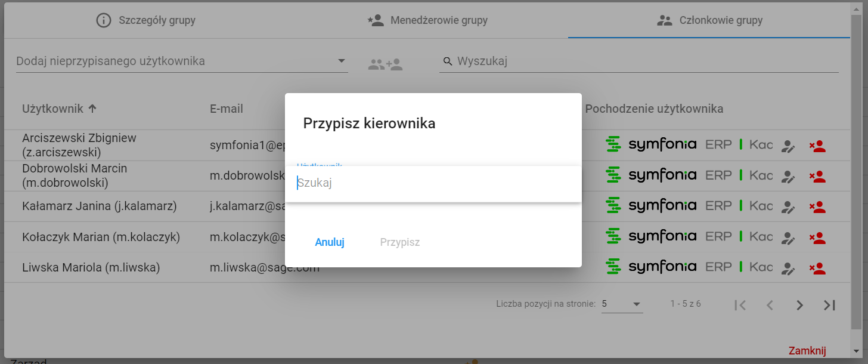Click the Wyszukaj search field
This screenshot has width=868, height=364.
pyautogui.click(x=639, y=61)
